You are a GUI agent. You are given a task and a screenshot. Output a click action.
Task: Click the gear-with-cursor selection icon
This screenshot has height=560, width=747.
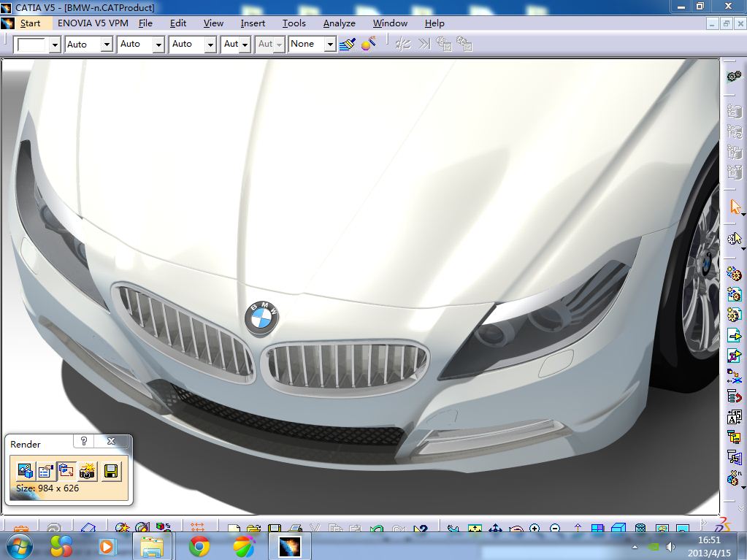pyautogui.click(x=734, y=238)
